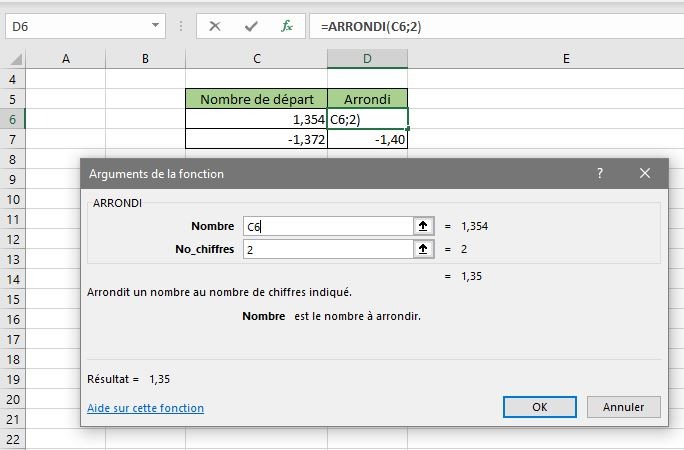Image resolution: width=684 pixels, height=450 pixels.
Task: Open the Name Box dropdown arrow
Action: pyautogui.click(x=155, y=27)
